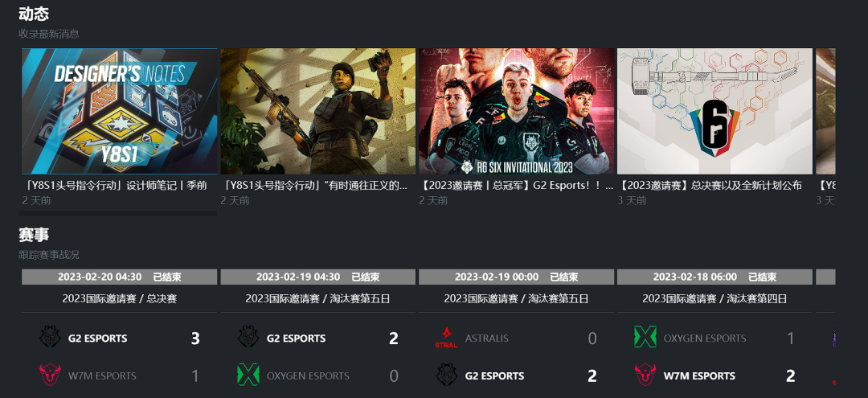Open 「Y8S1头号指令行动」设计师笔记 news title
The height and width of the screenshot is (398, 868).
tap(115, 186)
